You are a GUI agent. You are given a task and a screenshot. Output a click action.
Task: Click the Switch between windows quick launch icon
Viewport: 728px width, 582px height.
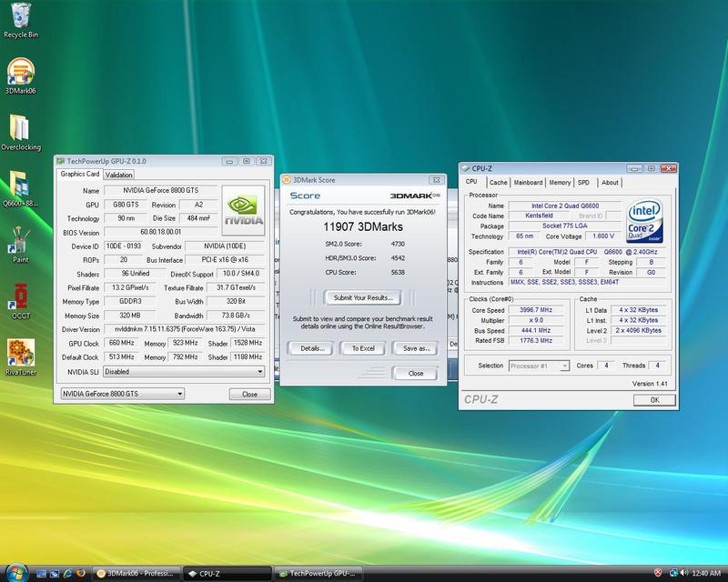[x=55, y=574]
